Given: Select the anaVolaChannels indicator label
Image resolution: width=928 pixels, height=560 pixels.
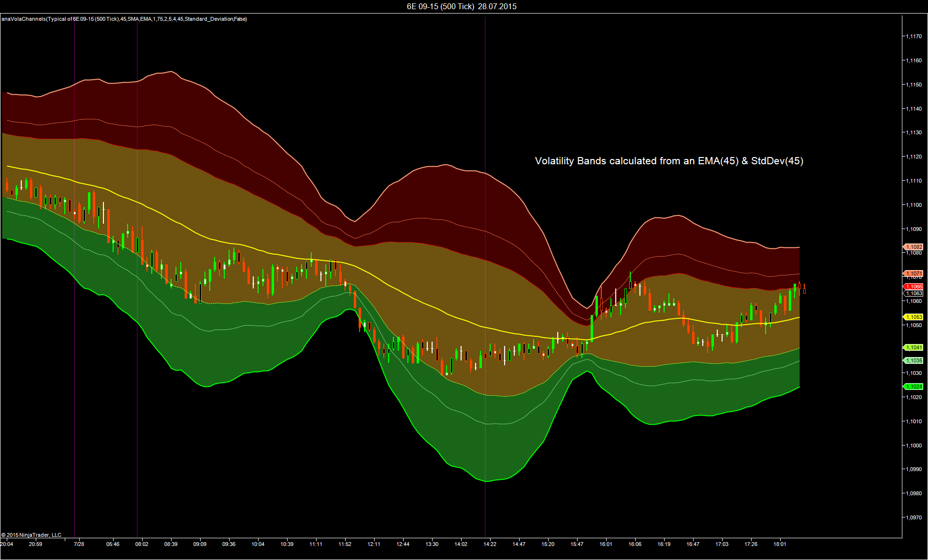Looking at the screenshot, I should (124, 19).
